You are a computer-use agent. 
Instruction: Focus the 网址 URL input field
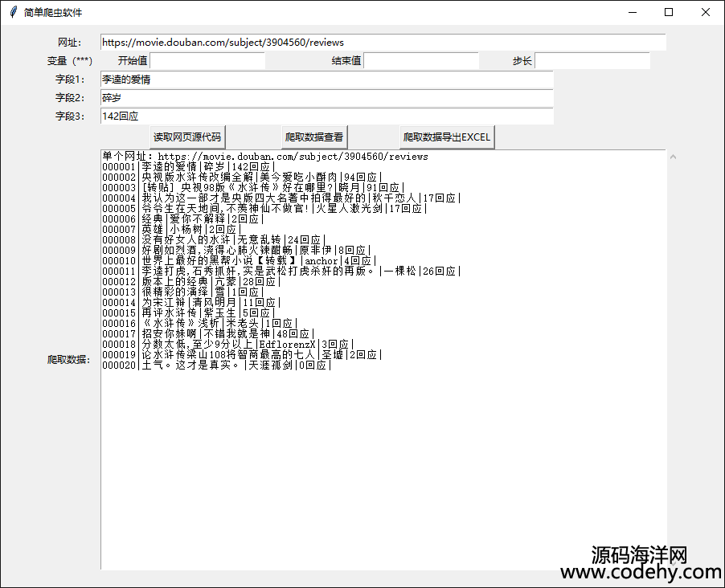383,42
